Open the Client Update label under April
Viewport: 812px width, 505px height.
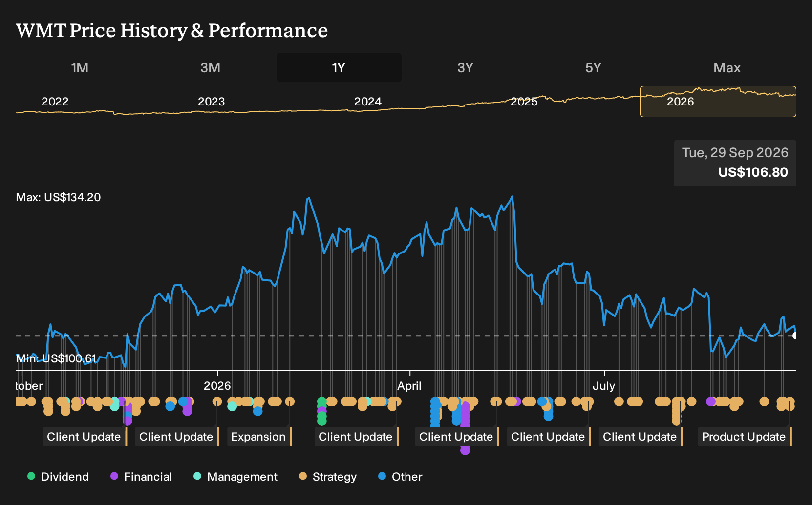tap(457, 437)
